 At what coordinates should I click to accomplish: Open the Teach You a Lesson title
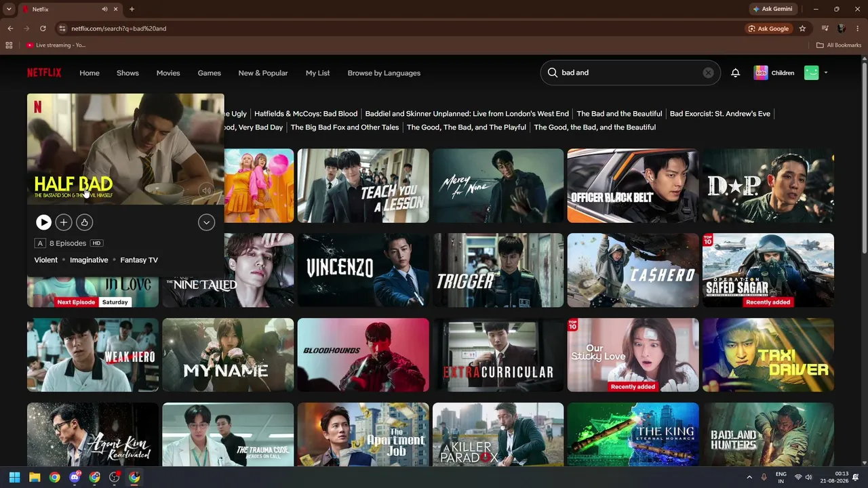(x=363, y=186)
